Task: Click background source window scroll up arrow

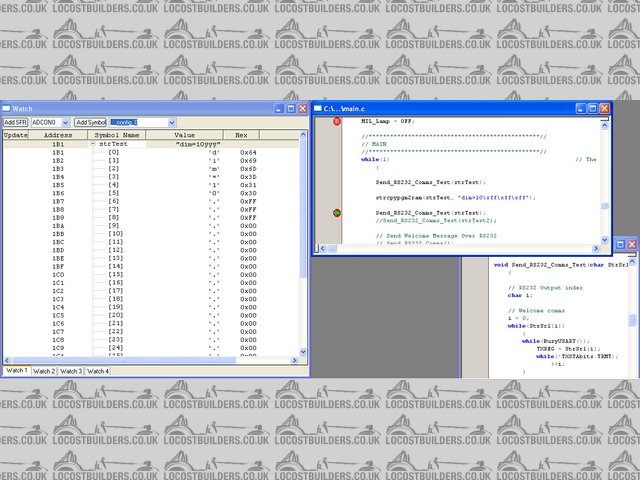Action: (632, 261)
